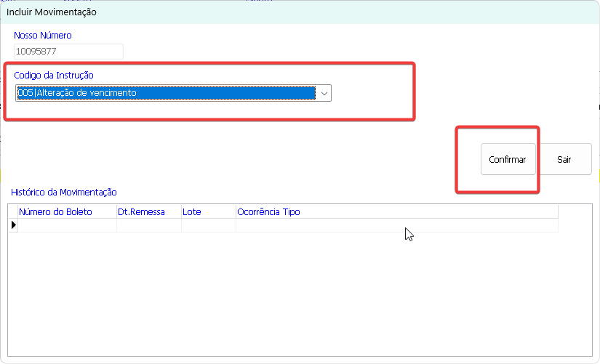Click the 'Incluir Movimentação' window title
Image resolution: width=600 pixels, height=364 pixels.
(51, 12)
